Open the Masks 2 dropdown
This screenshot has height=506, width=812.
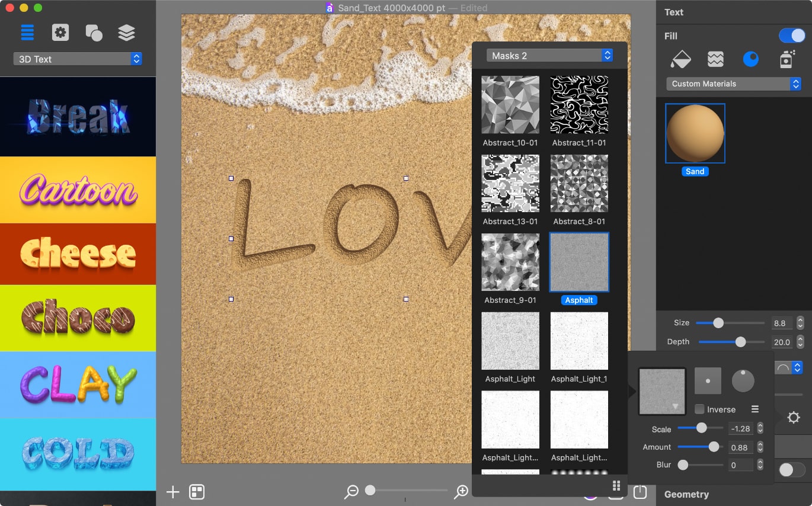(x=548, y=55)
